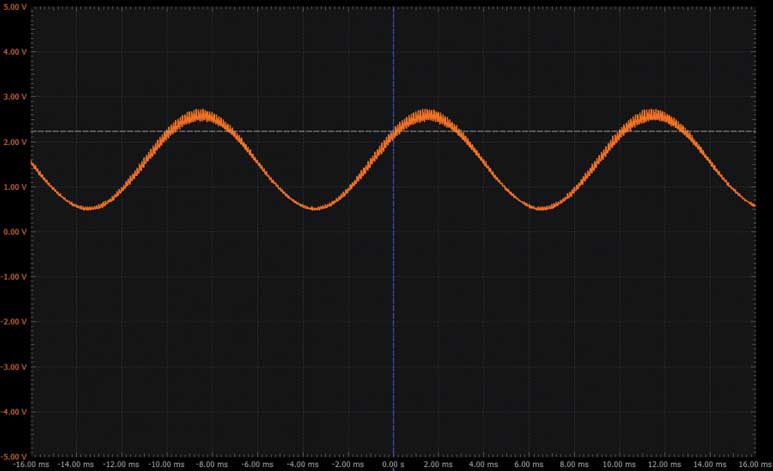
Task: Click the -8.00 ms time axis label
Action: click(x=212, y=465)
